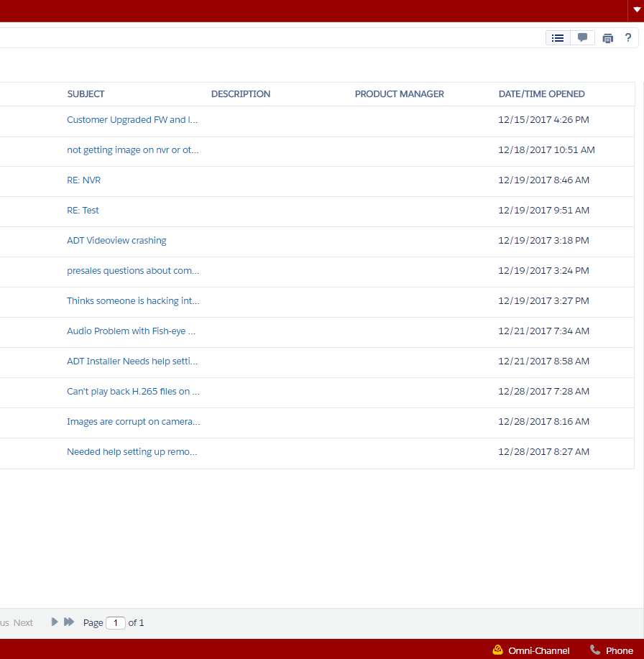Click date 12/21/2017 8:58 AM
The width and height of the screenshot is (644, 659).
pos(543,361)
